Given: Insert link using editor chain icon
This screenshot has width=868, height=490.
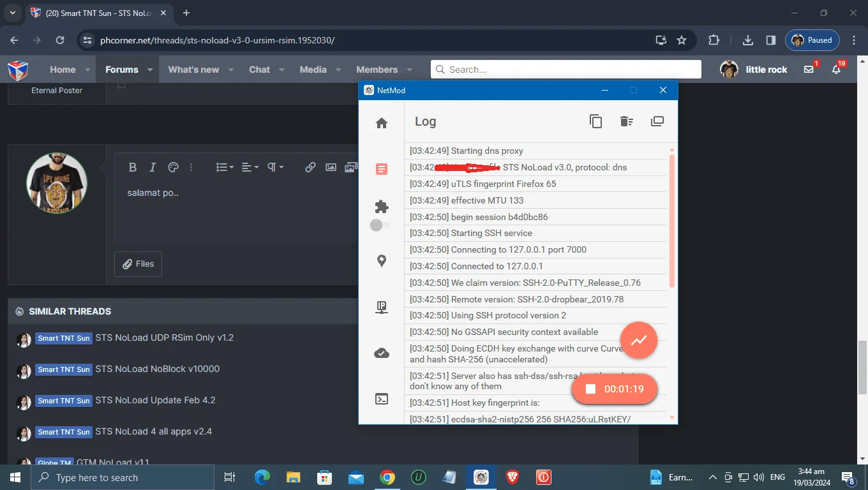Looking at the screenshot, I should click(310, 167).
